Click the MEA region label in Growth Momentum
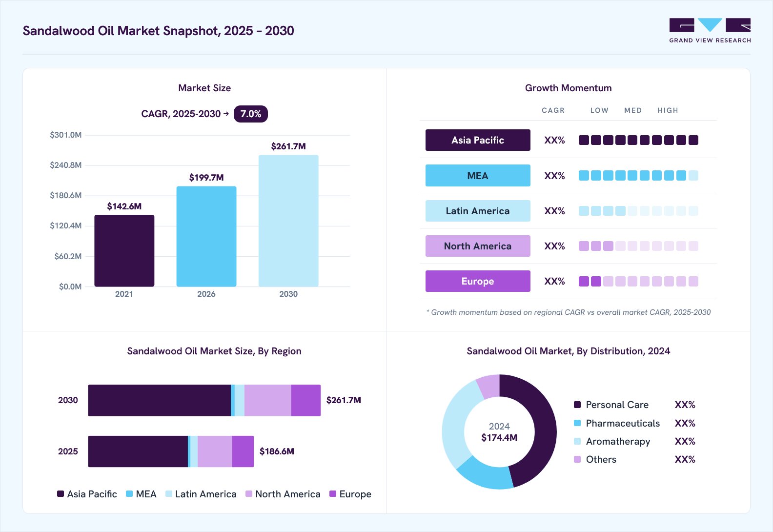 [478, 176]
